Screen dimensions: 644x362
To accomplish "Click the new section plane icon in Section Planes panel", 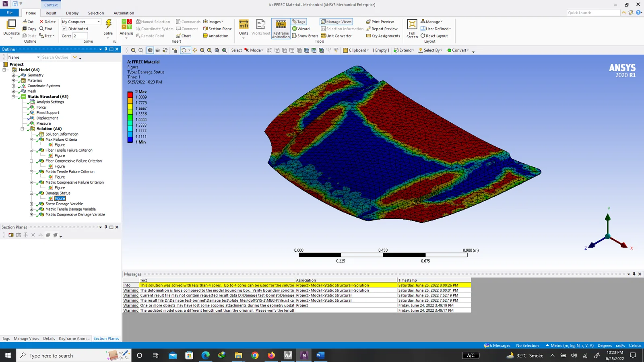I will pyautogui.click(x=11, y=235).
